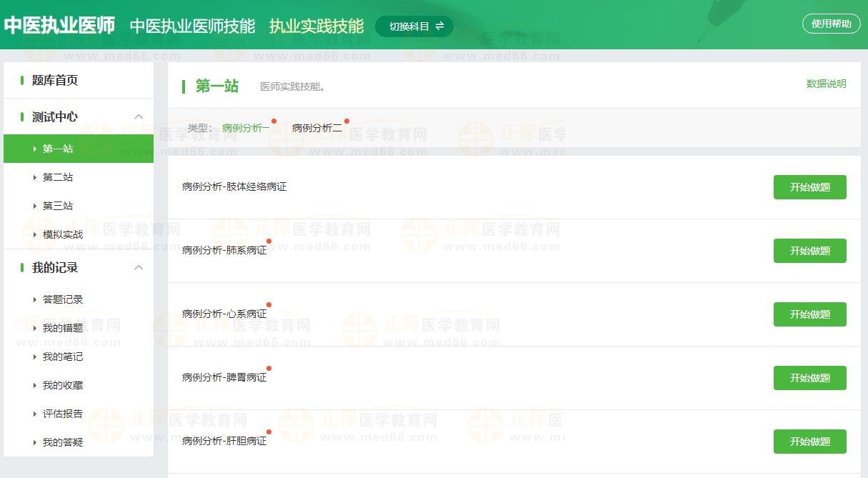Viewport: 868px width, 478px height.
Task: Collapse the 我的记录 section chevron
Action: pyautogui.click(x=139, y=267)
